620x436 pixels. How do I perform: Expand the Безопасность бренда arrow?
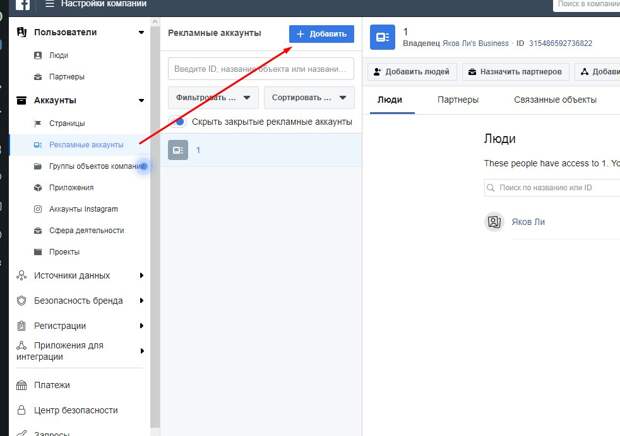pyautogui.click(x=141, y=301)
